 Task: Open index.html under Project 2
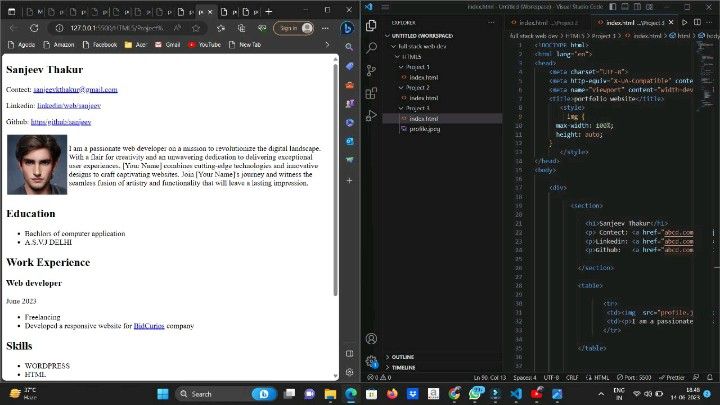[443, 98]
